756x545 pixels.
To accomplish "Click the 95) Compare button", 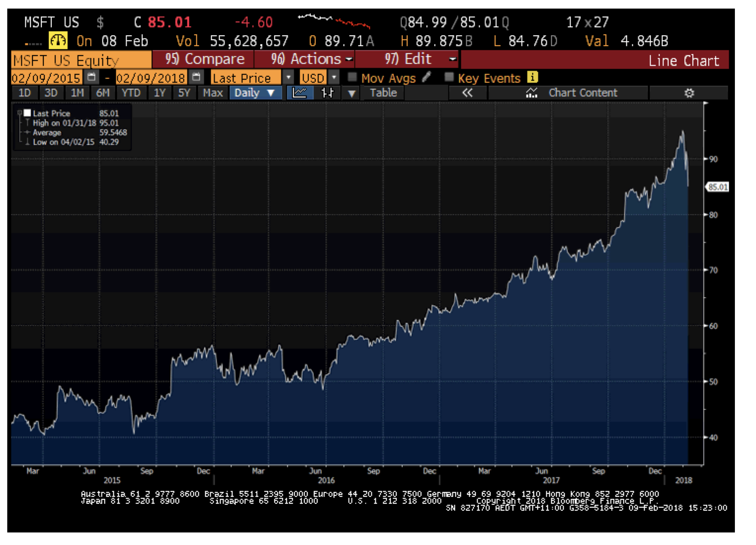I will click(203, 59).
